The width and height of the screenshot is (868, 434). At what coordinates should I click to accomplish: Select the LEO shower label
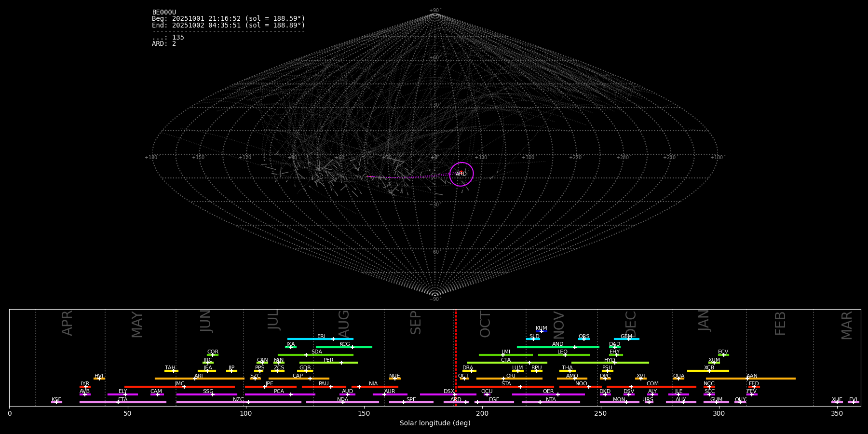point(563,352)
